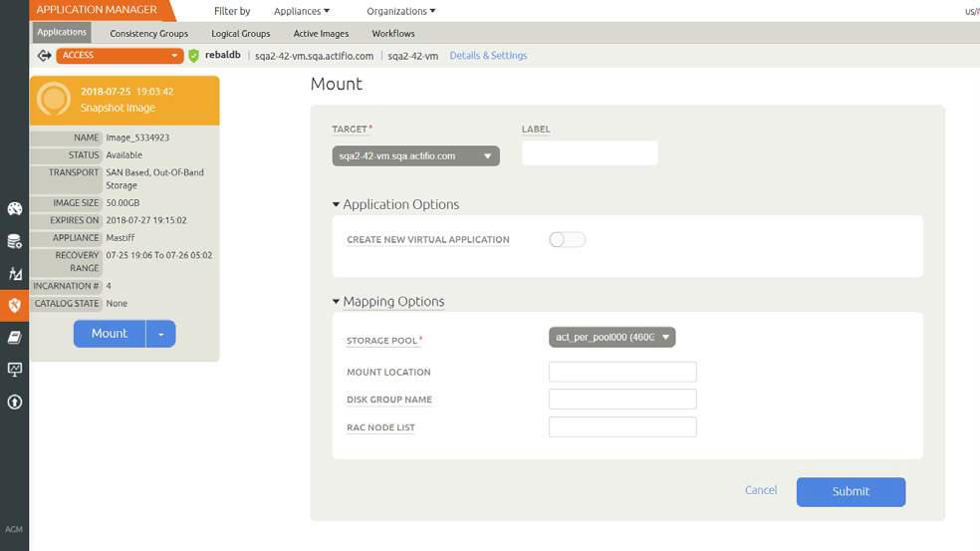Screen dimensions: 980x551
Task: Switch to the Workflows tab
Action: 393,33
